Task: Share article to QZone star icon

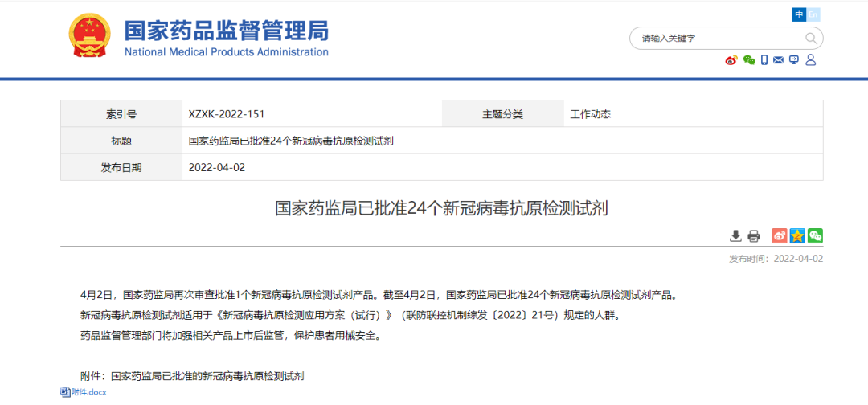Action: point(797,235)
